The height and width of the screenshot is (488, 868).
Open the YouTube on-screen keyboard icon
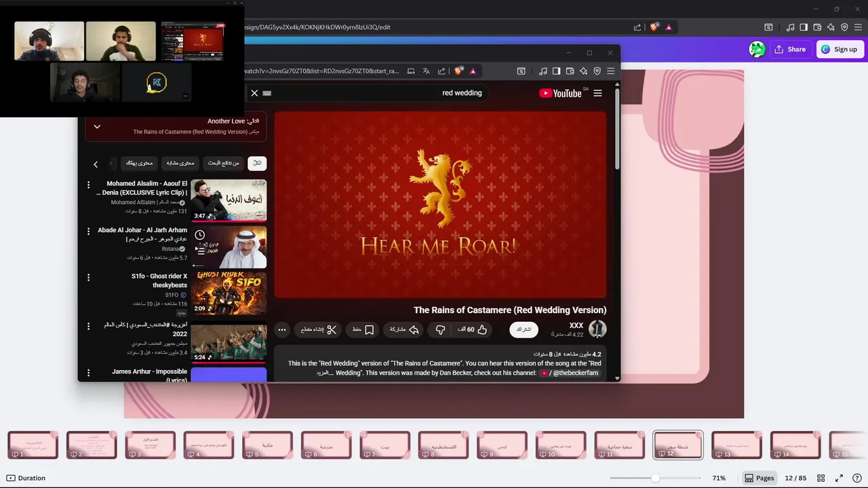(267, 94)
